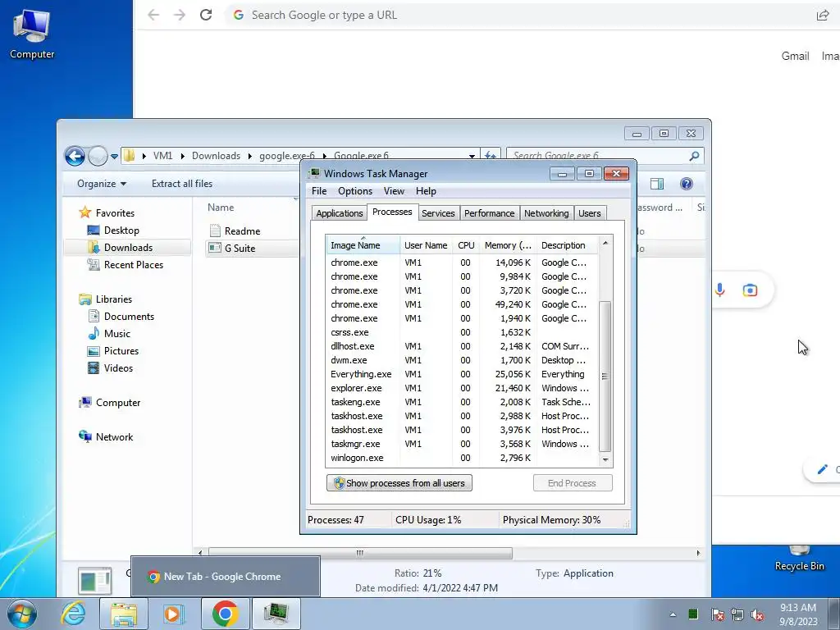Click the End Process button
Screen dimensions: 840x630
tap(572, 483)
